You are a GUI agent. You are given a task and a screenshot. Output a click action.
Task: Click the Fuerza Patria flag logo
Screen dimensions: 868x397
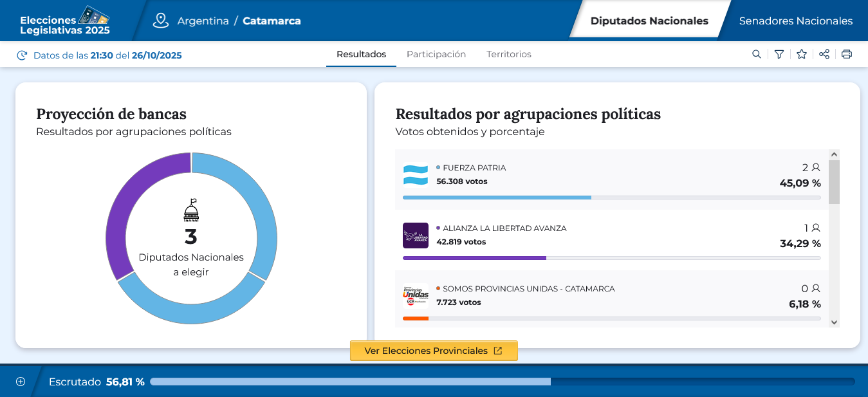pos(416,174)
